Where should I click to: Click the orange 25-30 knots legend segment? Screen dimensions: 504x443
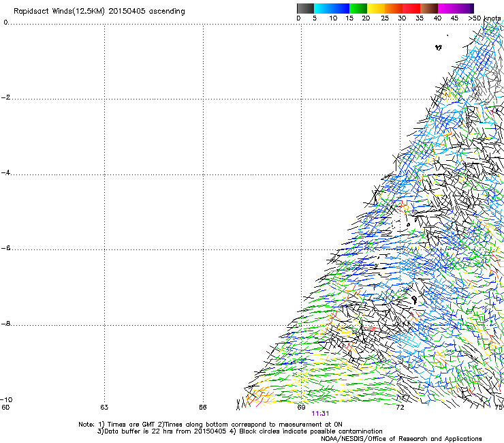(394, 8)
